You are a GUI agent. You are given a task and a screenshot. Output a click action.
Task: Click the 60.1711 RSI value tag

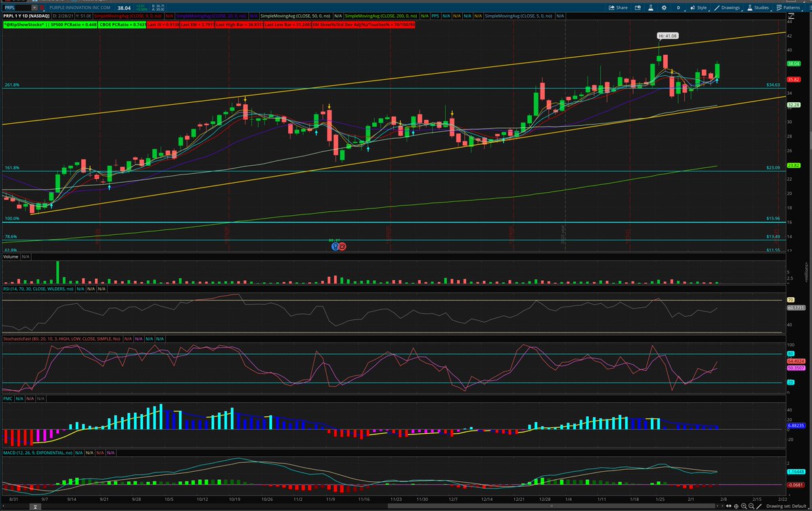[x=795, y=307]
